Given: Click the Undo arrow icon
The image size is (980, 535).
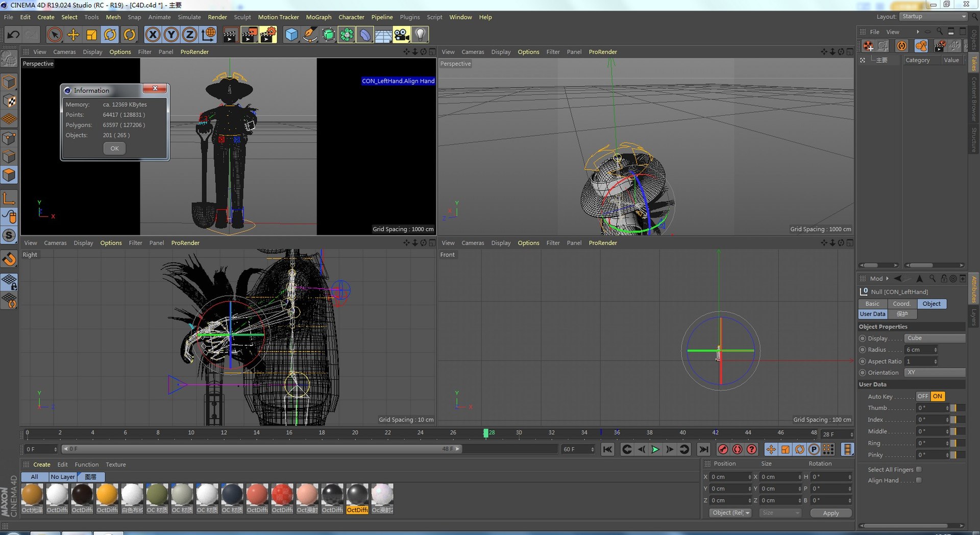Looking at the screenshot, I should tap(13, 35).
